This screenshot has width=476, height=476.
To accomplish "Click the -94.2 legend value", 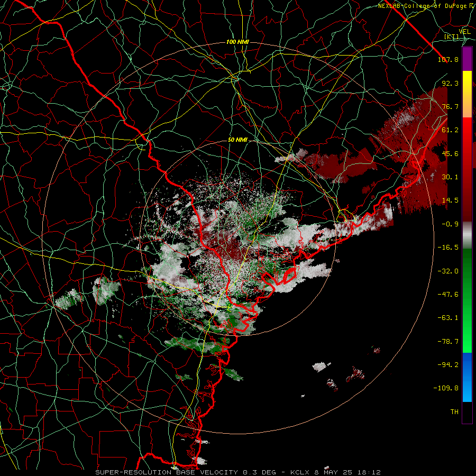I will pos(448,365).
